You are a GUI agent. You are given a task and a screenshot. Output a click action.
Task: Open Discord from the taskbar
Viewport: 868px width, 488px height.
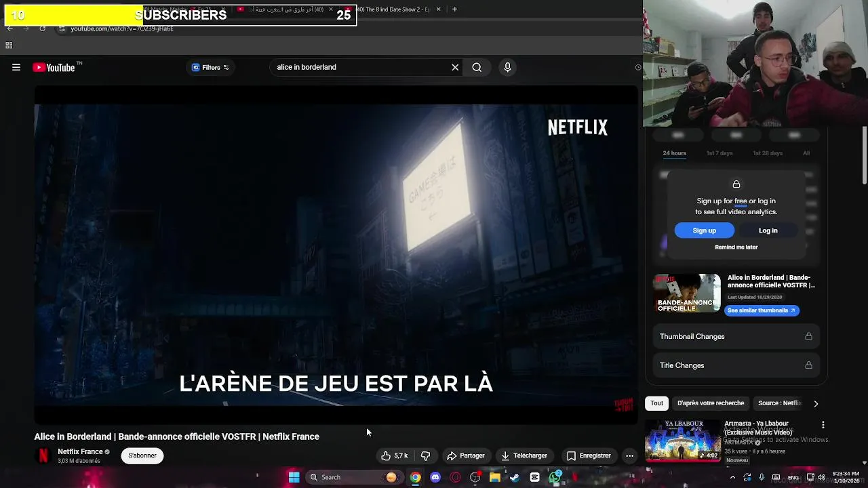[435, 477]
